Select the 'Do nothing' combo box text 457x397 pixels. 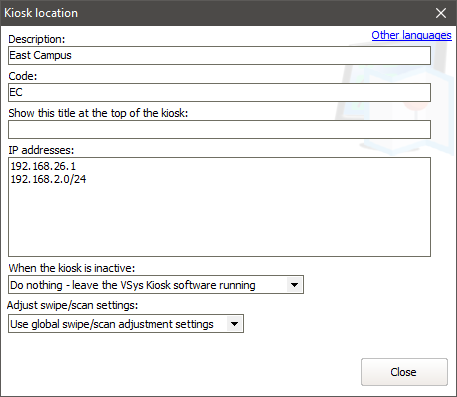point(133,285)
